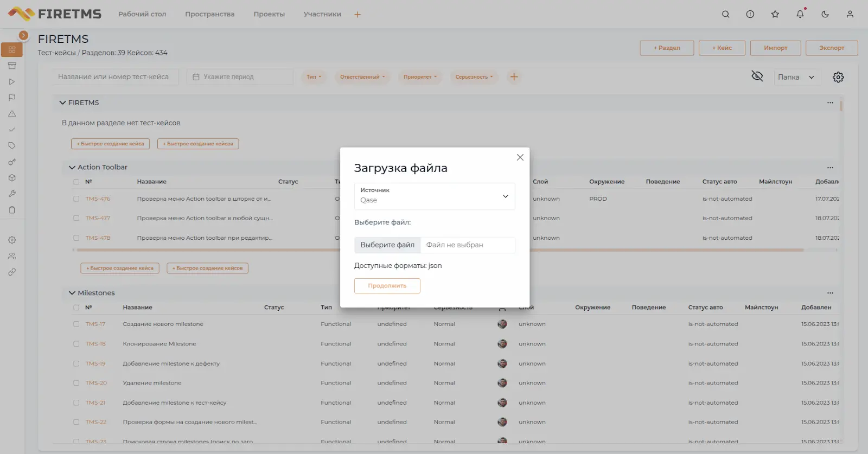This screenshot has height=454, width=868.
Task: Click the + Кейс button
Action: pyautogui.click(x=722, y=48)
